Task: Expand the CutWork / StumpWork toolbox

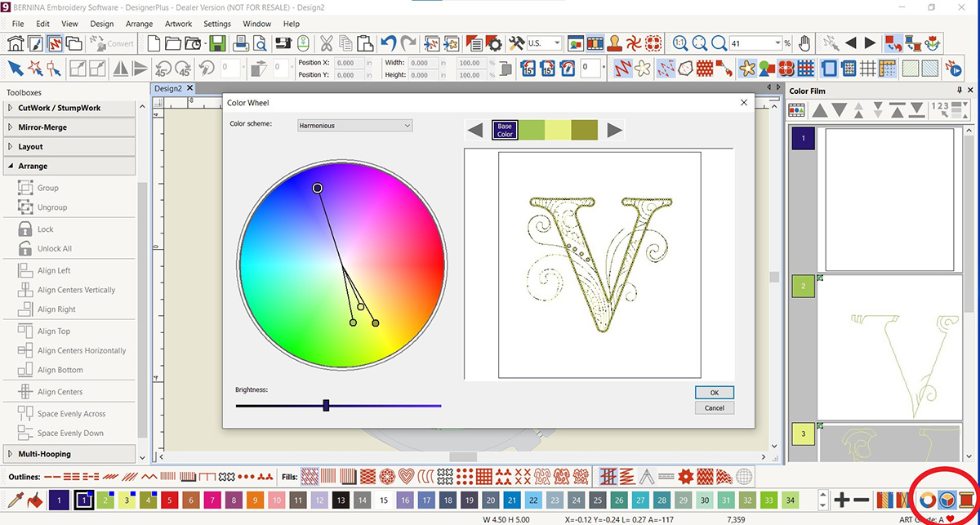Action: click(69, 108)
